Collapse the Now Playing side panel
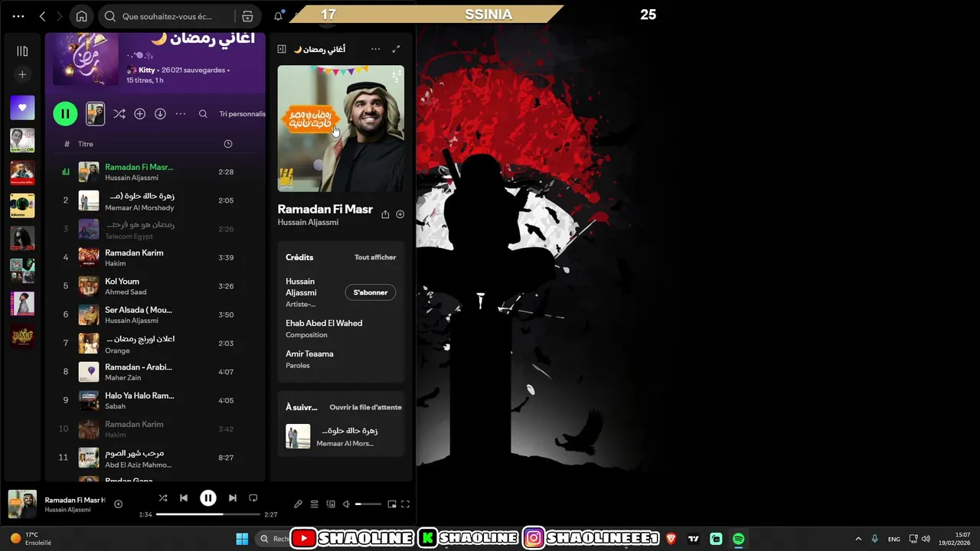Viewport: 980px width, 551px height. pos(282,49)
